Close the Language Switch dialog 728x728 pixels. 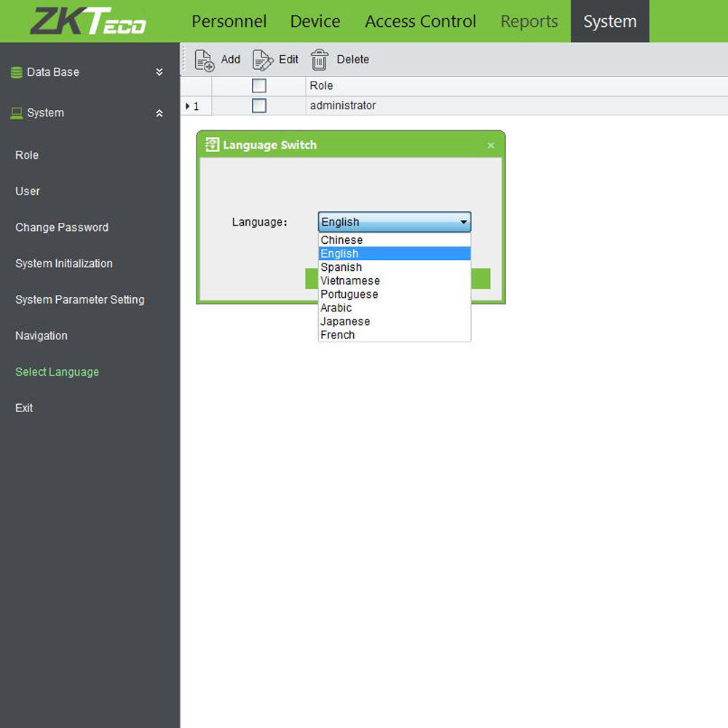tap(491, 146)
